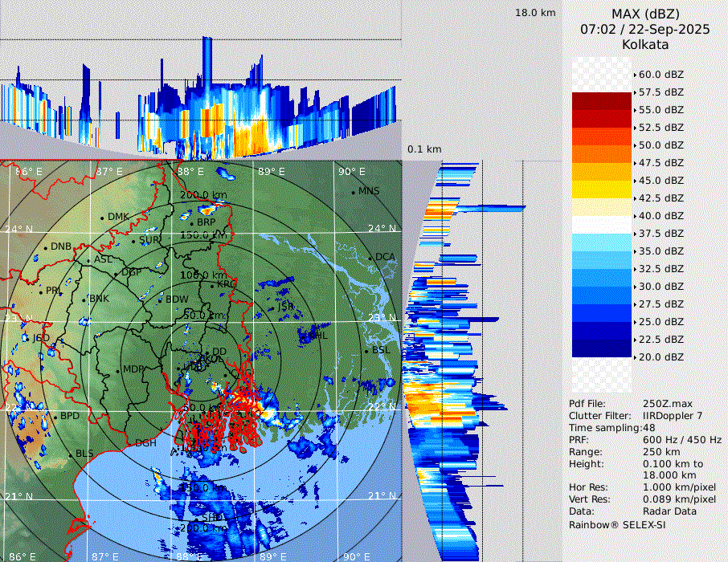
Task: Click the 60.0 dBZ legend arrow label
Action: point(661,74)
